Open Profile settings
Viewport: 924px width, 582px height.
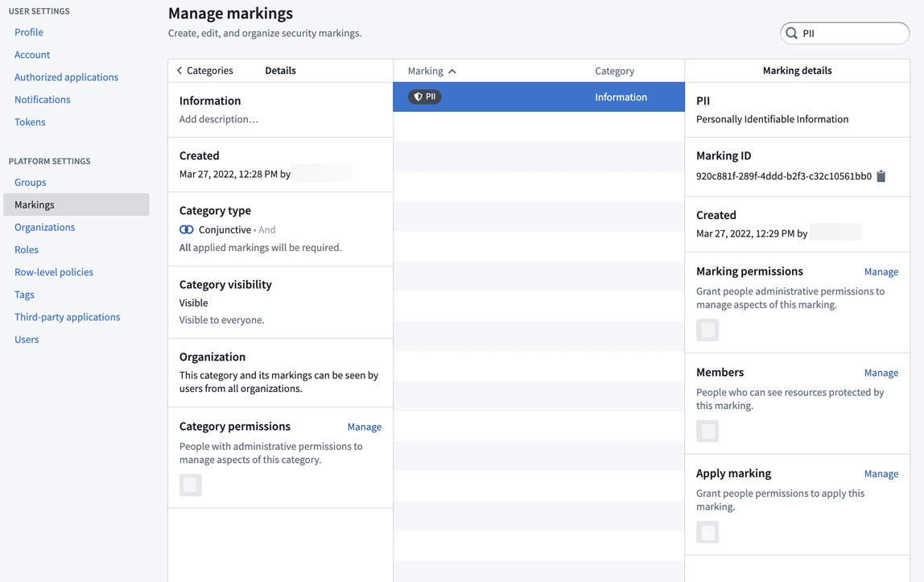29,32
